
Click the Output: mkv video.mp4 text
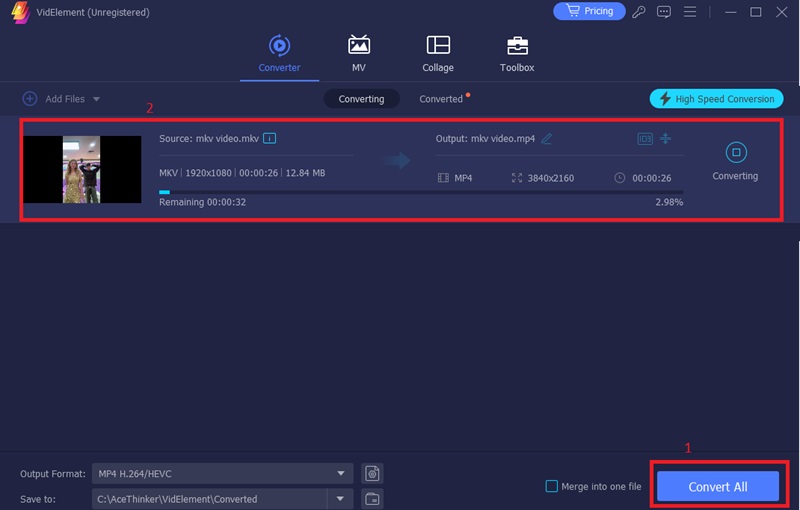(x=485, y=139)
